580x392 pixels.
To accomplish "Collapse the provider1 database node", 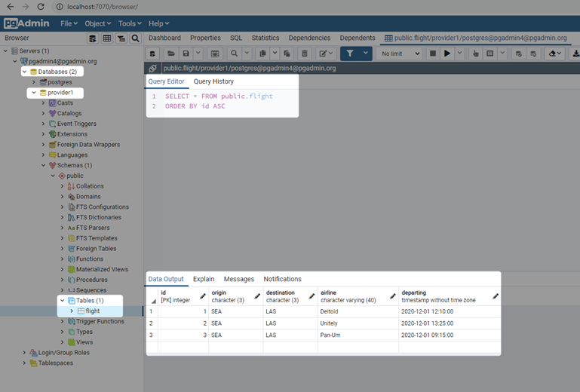I will (34, 93).
